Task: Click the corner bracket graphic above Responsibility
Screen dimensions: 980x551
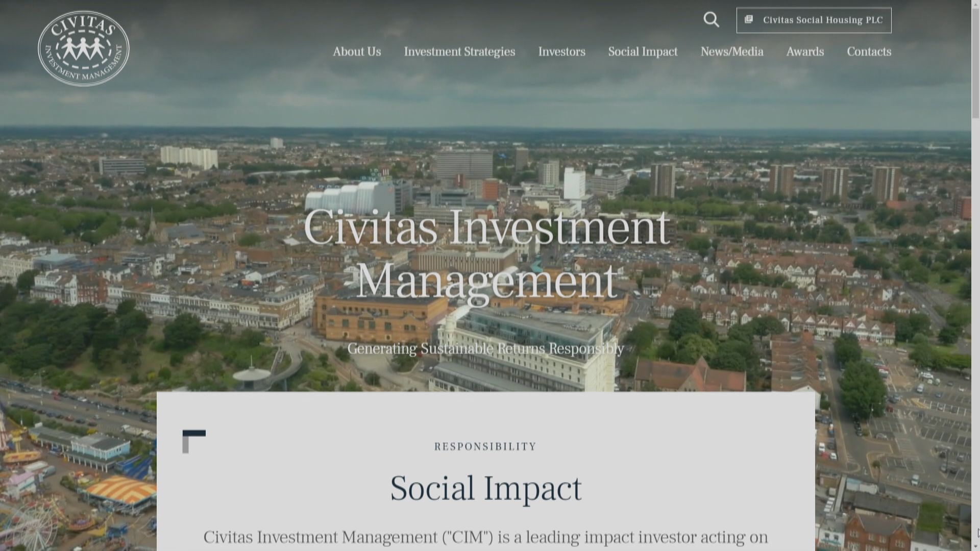Action: point(194,441)
